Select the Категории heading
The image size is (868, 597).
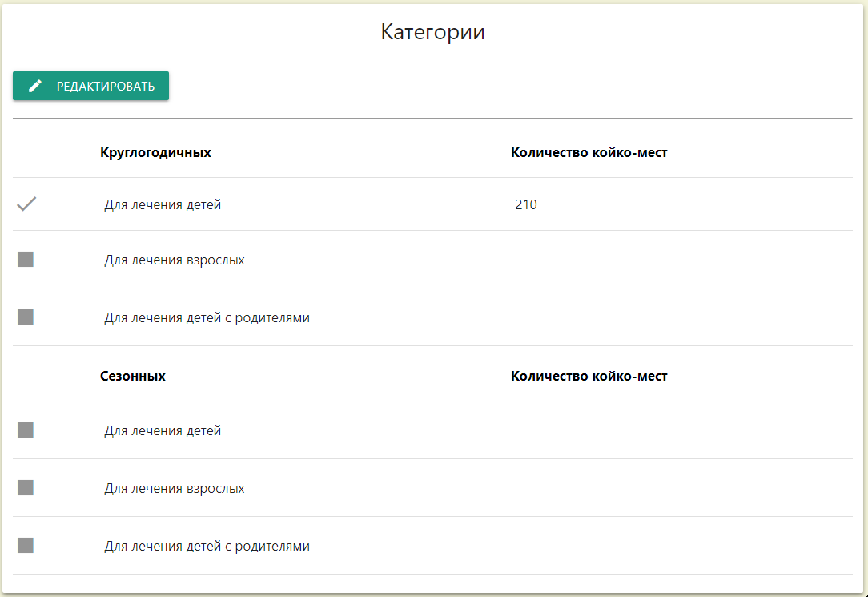click(433, 32)
